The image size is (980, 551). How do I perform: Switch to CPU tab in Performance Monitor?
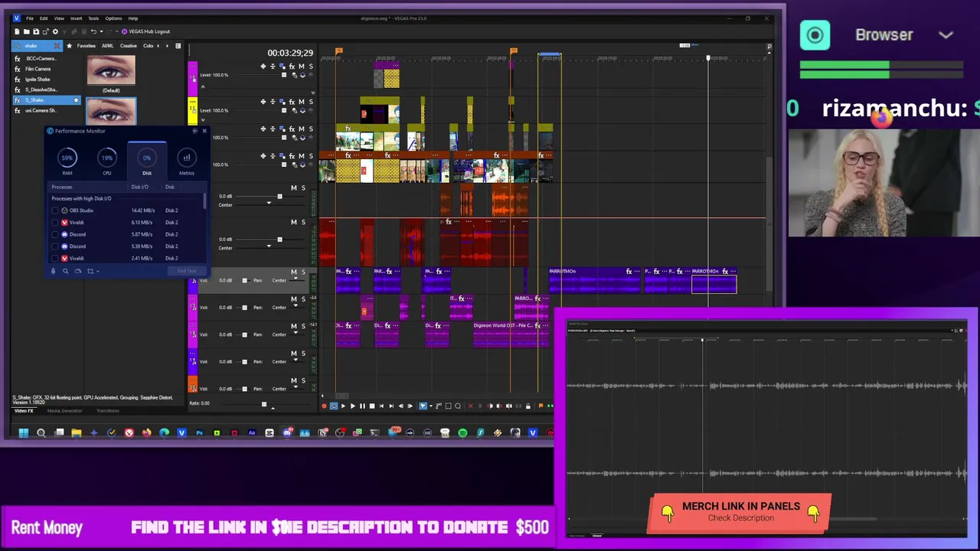107,161
